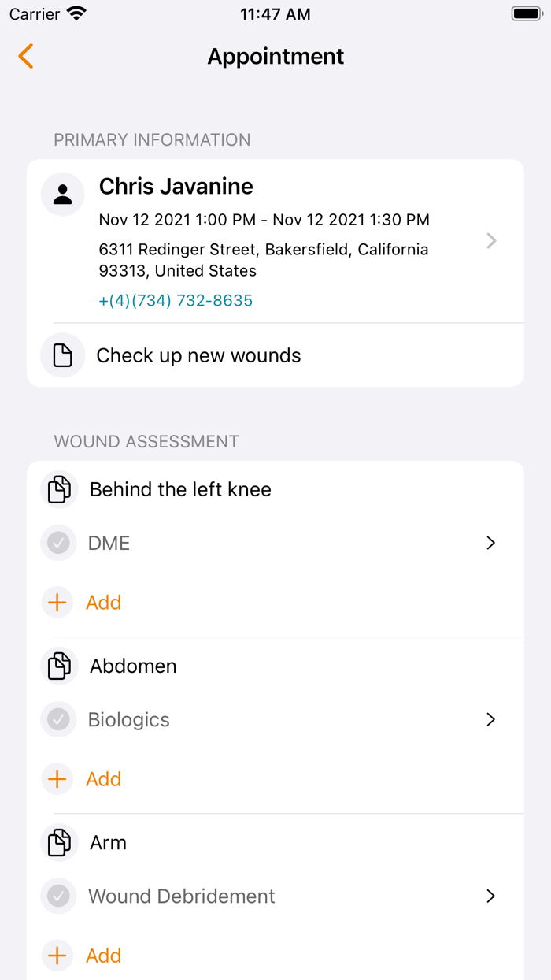Image resolution: width=551 pixels, height=980 pixels.
Task: Toggle the checkmark circle for Wound Debridement
Action: click(58, 896)
